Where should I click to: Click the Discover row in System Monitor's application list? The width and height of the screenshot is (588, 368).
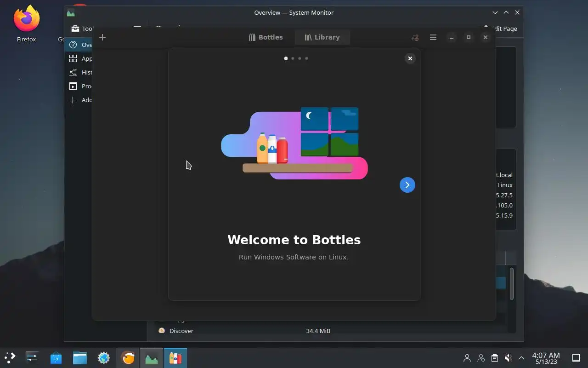point(331,331)
